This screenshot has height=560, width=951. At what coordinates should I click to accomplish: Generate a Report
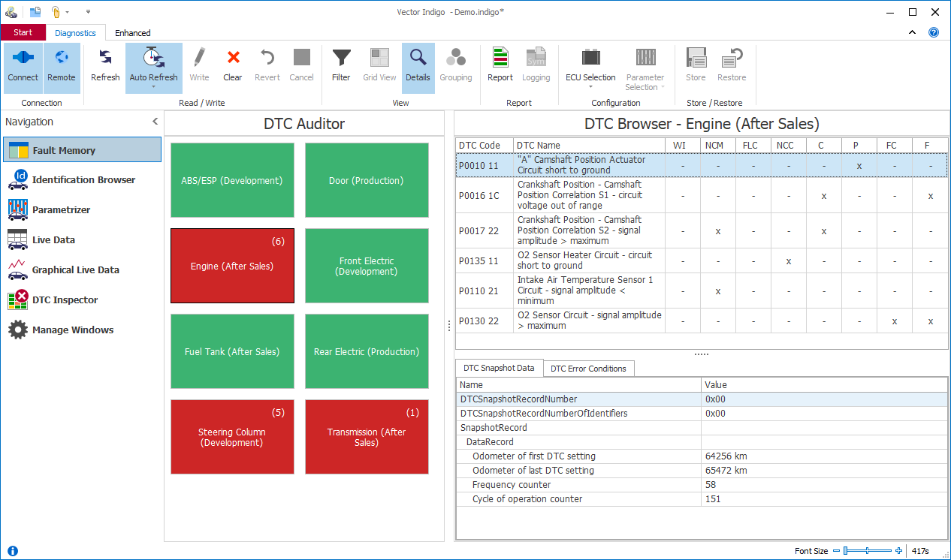[500, 68]
